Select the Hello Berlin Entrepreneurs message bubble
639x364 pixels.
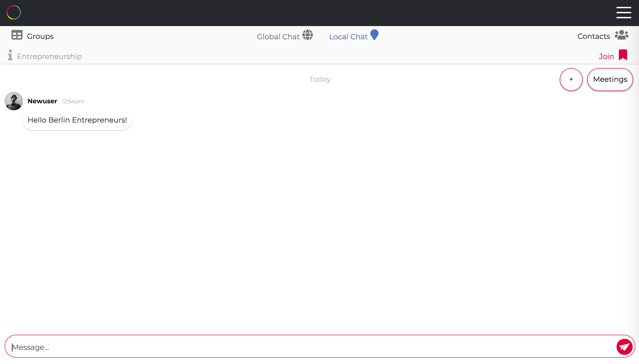[x=77, y=120]
